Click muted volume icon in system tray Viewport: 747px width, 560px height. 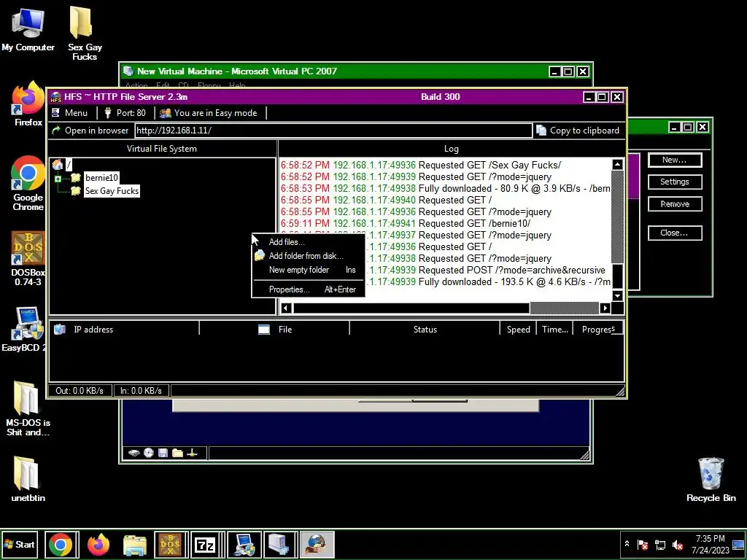(677, 545)
